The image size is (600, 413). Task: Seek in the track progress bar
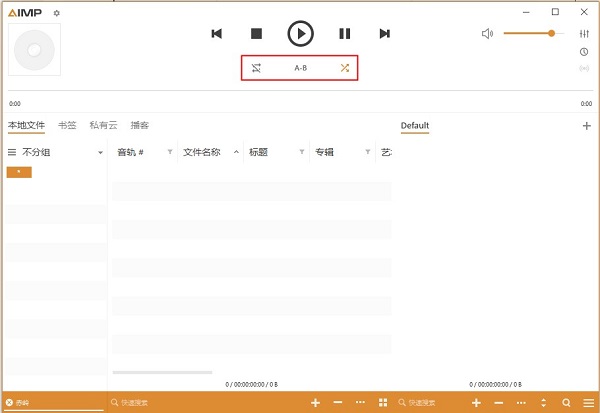(300, 91)
